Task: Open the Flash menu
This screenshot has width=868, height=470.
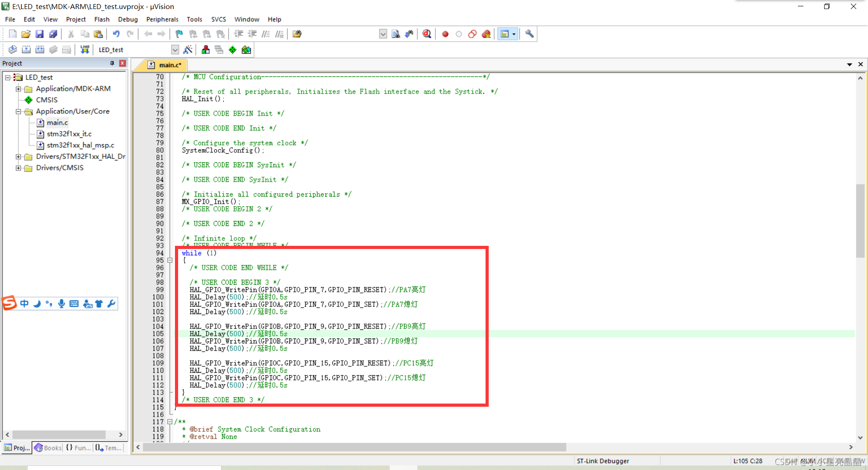Action: coord(102,19)
